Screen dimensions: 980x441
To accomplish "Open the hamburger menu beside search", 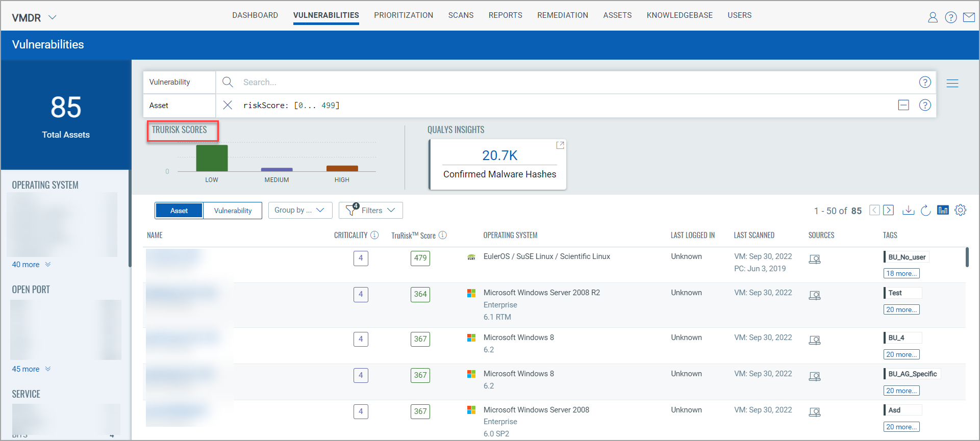I will point(952,83).
